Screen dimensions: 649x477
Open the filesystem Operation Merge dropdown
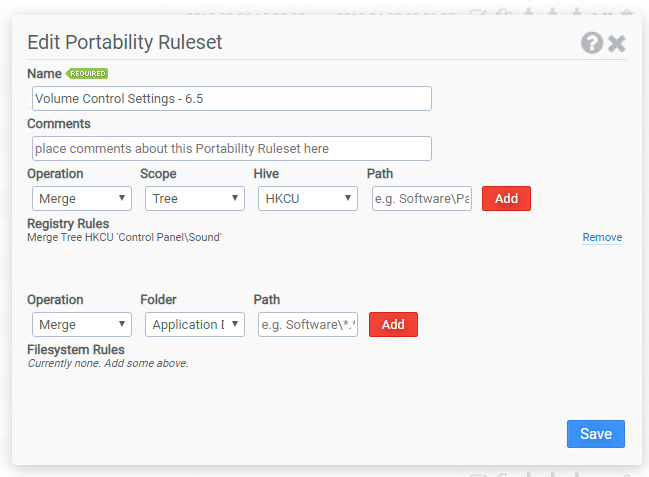coord(82,325)
